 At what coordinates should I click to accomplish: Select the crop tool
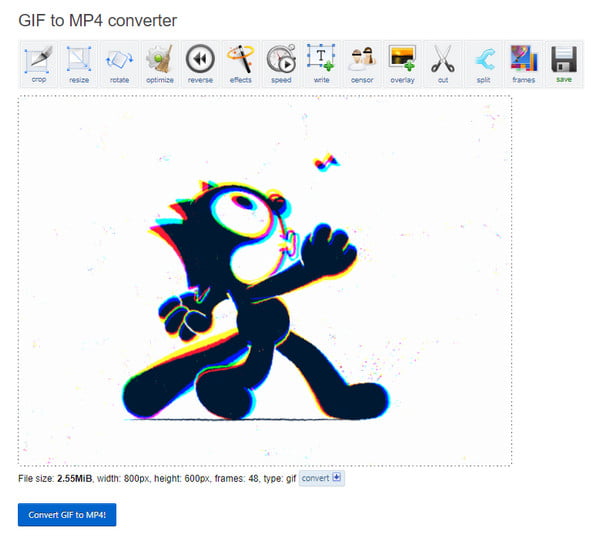(39, 64)
